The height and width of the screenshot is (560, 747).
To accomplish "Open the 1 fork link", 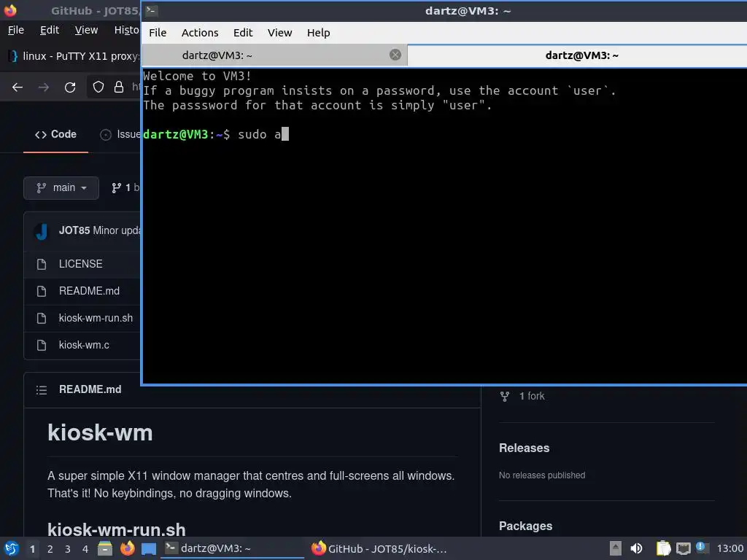I will click(x=522, y=396).
